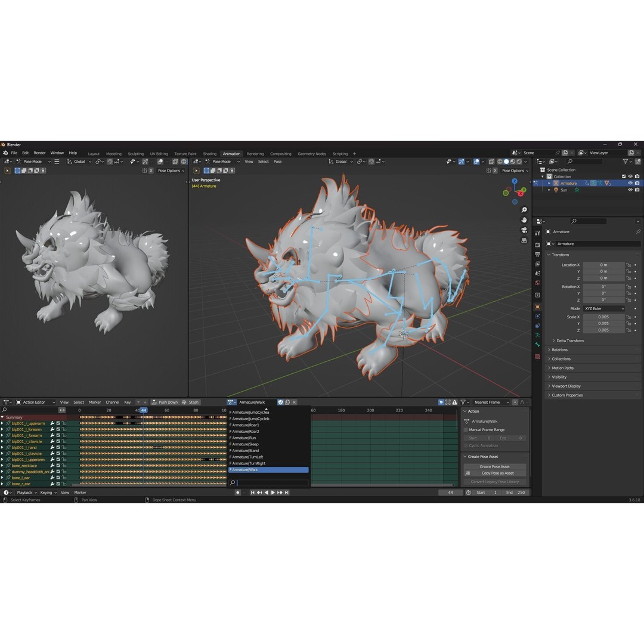The height and width of the screenshot is (644, 644).
Task: Click the action list search field
Action: point(268,482)
